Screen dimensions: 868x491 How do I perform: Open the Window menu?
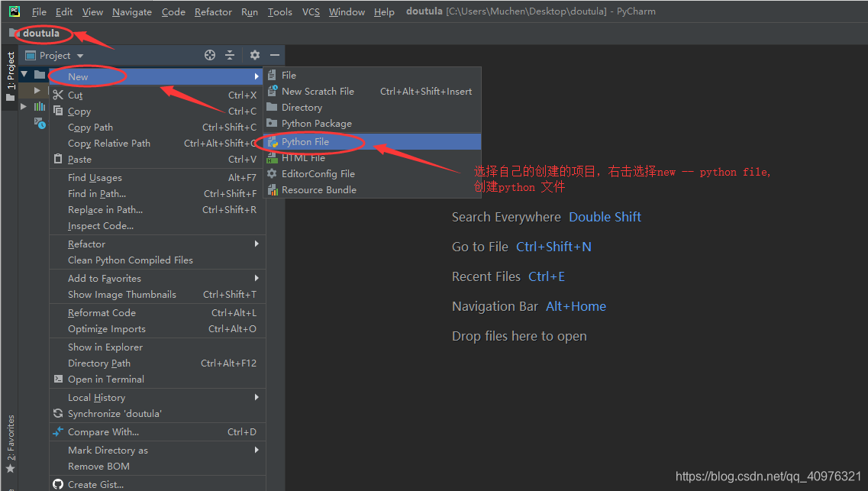347,11
